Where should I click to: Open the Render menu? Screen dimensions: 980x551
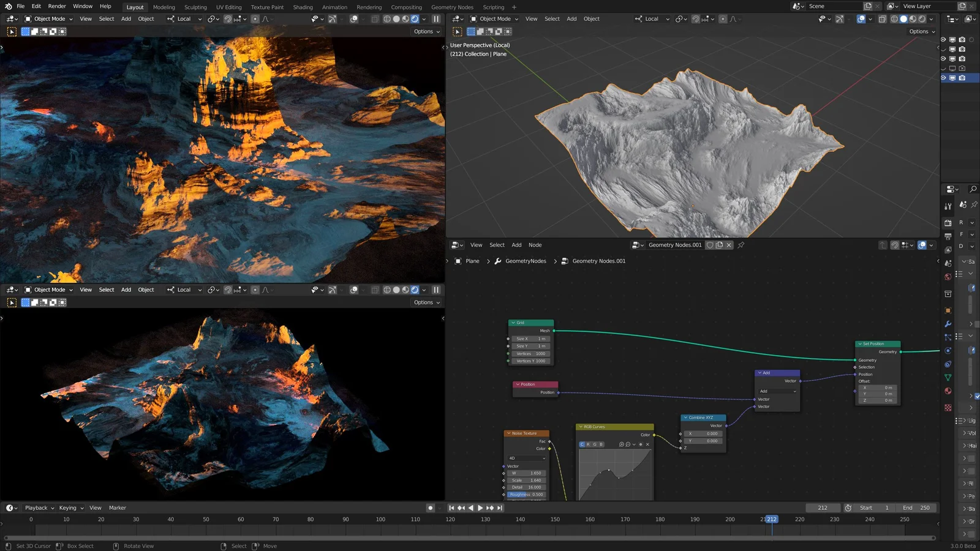56,7
